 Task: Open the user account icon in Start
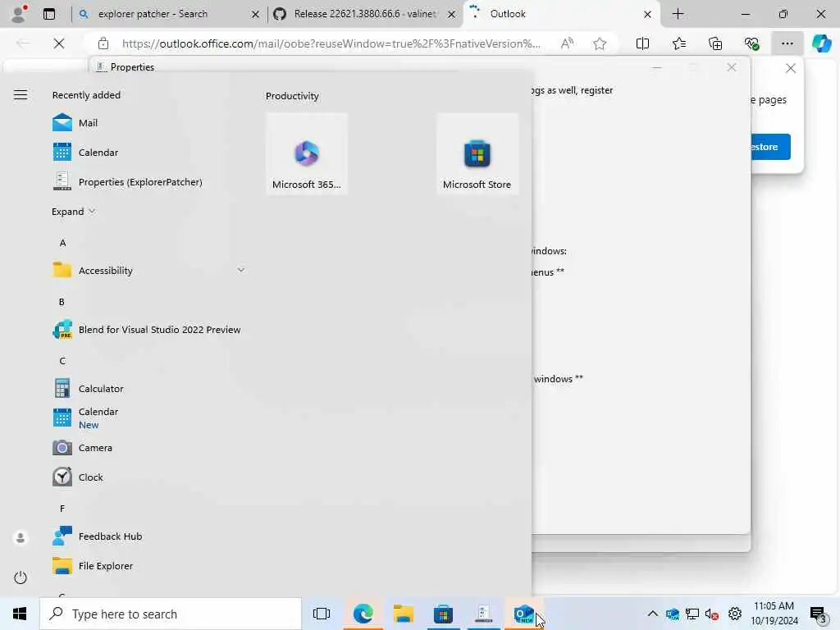point(21,537)
